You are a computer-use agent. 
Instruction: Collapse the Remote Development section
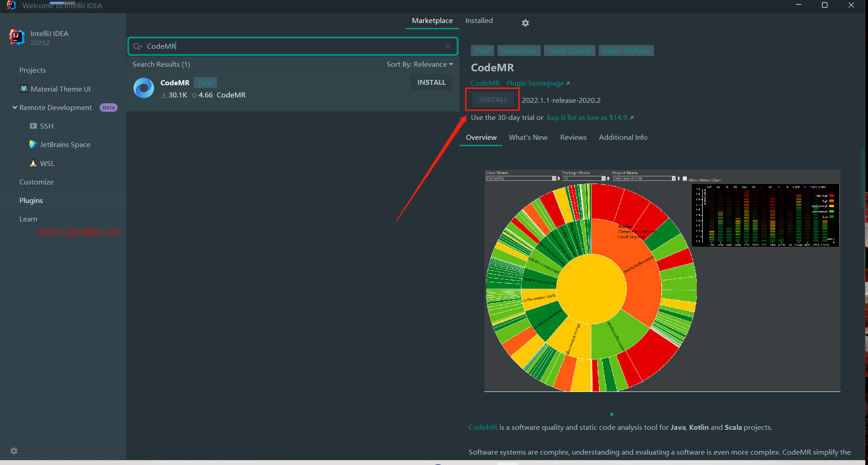tap(14, 107)
